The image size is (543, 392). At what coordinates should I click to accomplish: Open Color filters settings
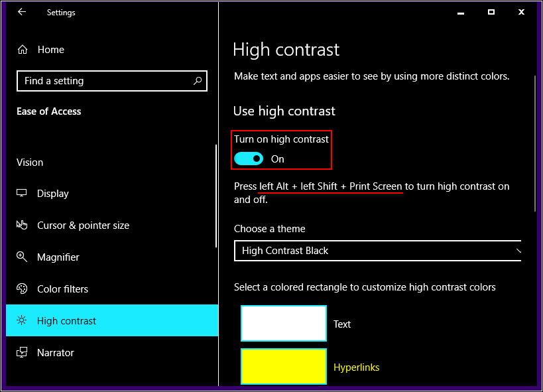(112, 289)
